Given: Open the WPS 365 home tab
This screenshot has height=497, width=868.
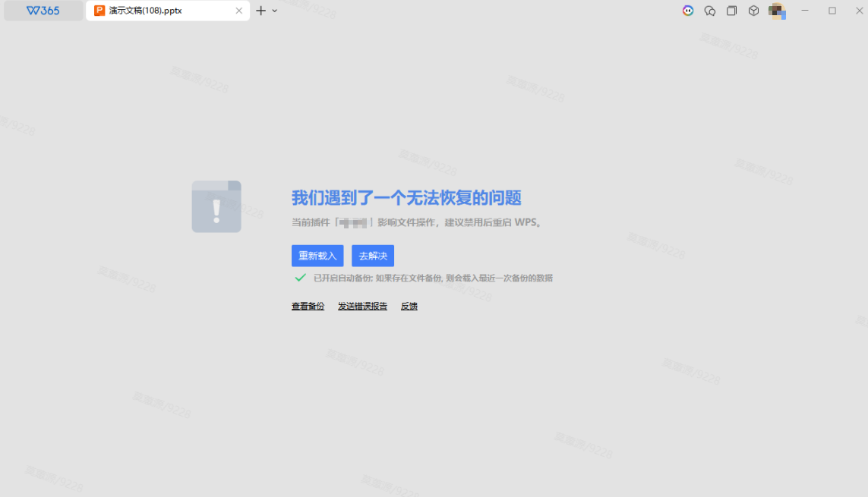Looking at the screenshot, I should [43, 11].
